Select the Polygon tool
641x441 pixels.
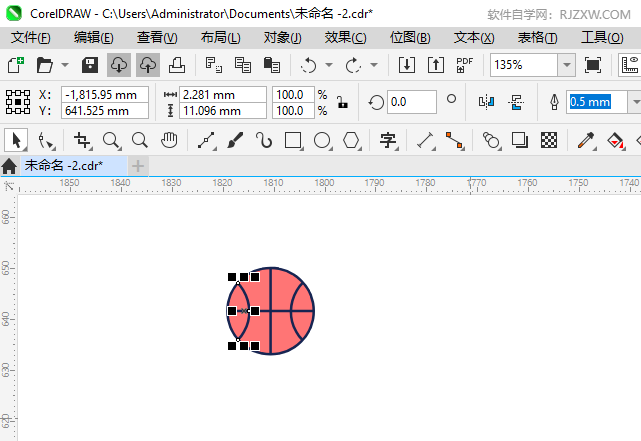coord(352,141)
